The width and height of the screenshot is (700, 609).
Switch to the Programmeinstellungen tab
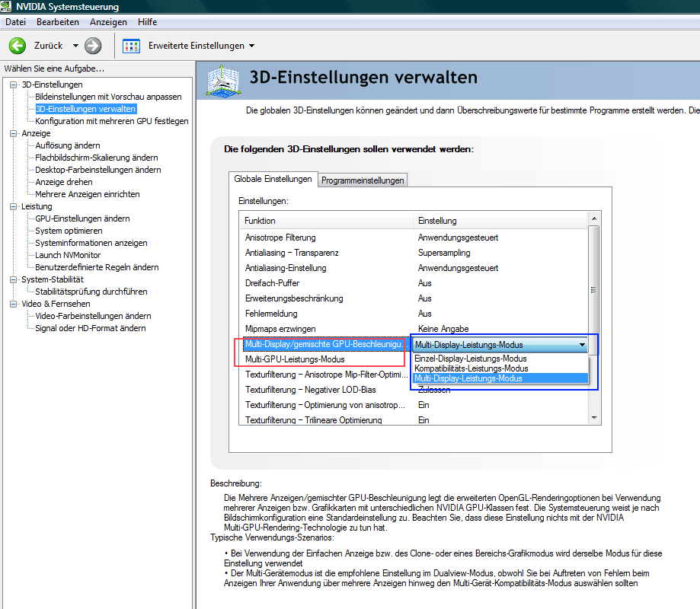point(363,180)
